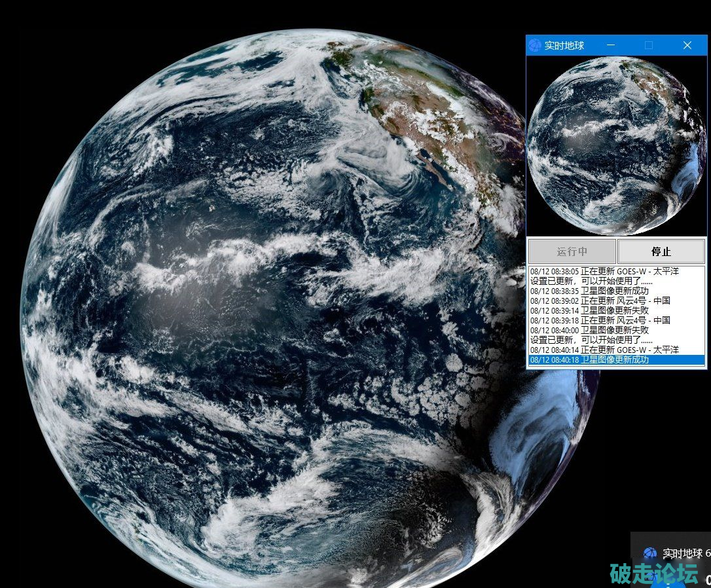Click the greyed-out maximize button
711x588 pixels.
(649, 45)
